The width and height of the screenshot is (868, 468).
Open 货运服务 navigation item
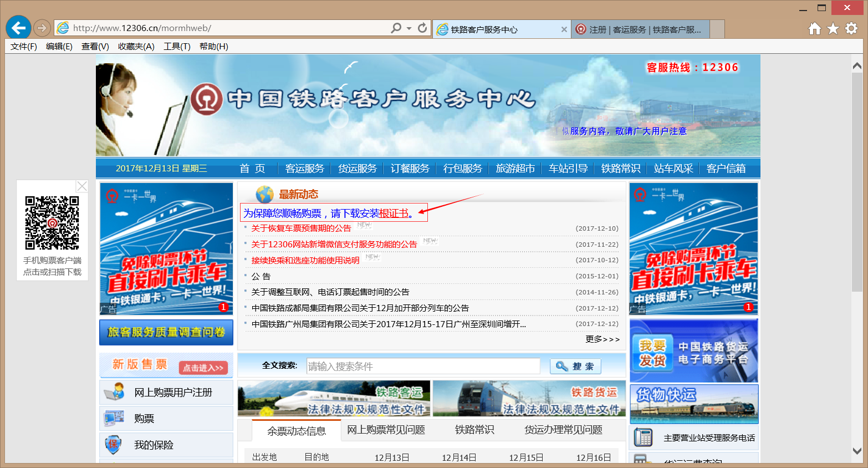(x=358, y=169)
